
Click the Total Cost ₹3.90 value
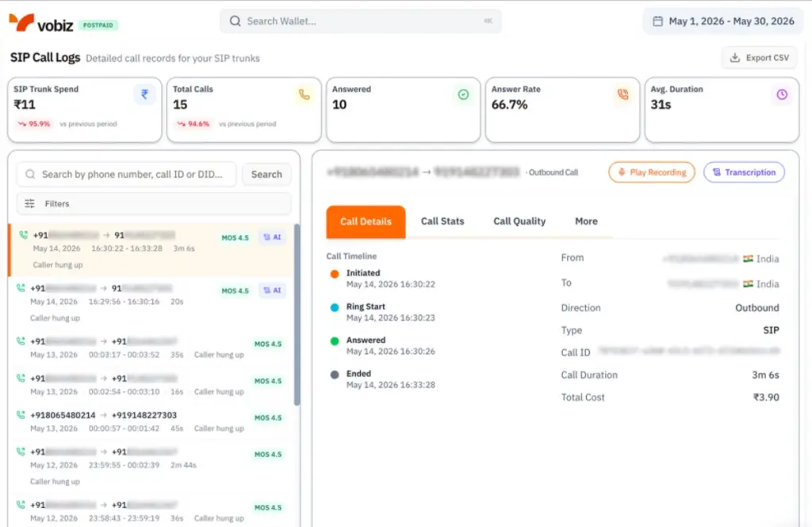click(766, 398)
